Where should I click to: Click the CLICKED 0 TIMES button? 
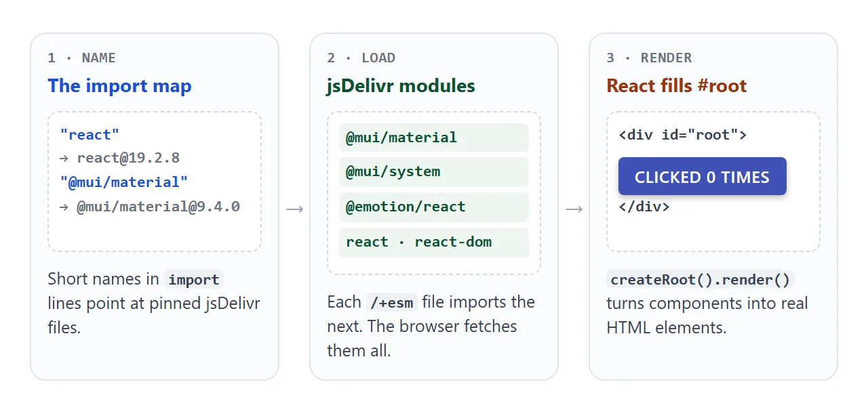point(703,176)
